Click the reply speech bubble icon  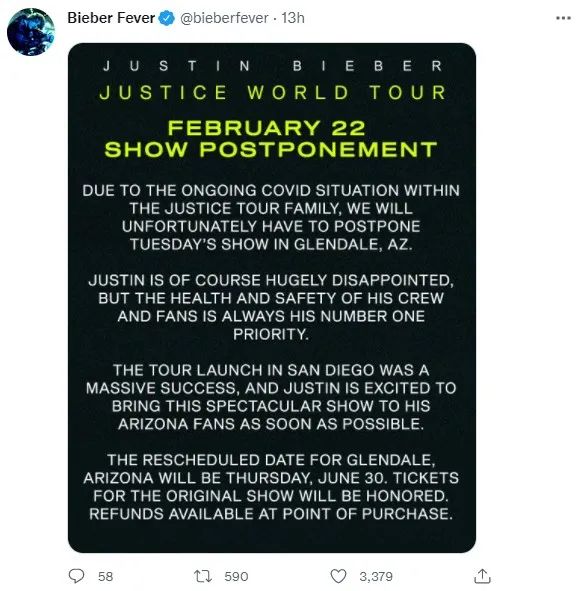coord(77,576)
